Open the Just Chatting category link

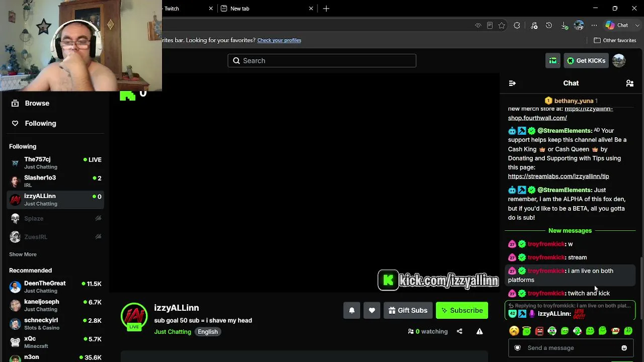click(x=173, y=332)
